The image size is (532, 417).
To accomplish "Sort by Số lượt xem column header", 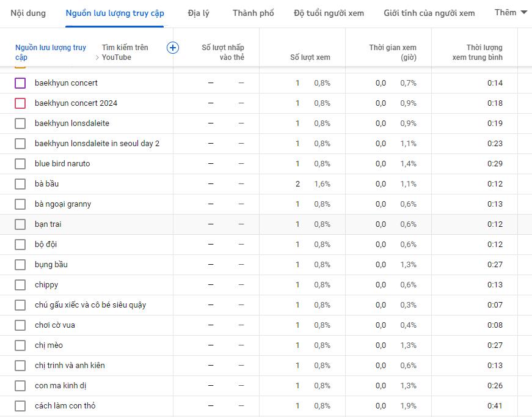I will tap(310, 57).
